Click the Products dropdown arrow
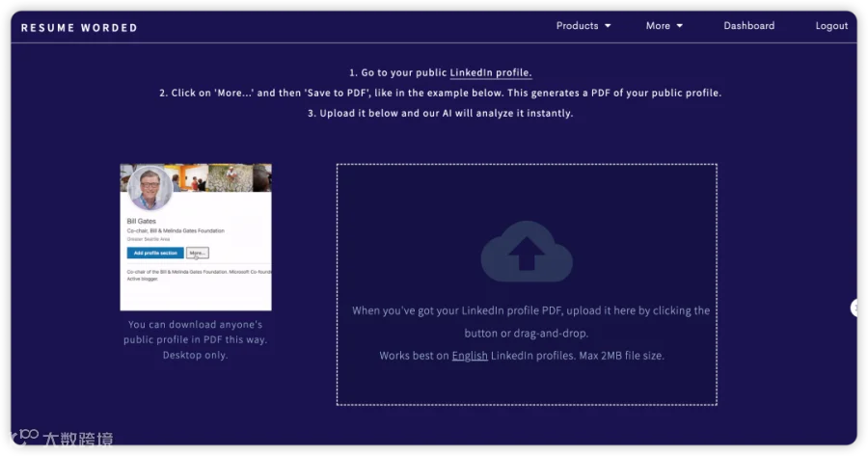868x456 pixels. point(608,26)
